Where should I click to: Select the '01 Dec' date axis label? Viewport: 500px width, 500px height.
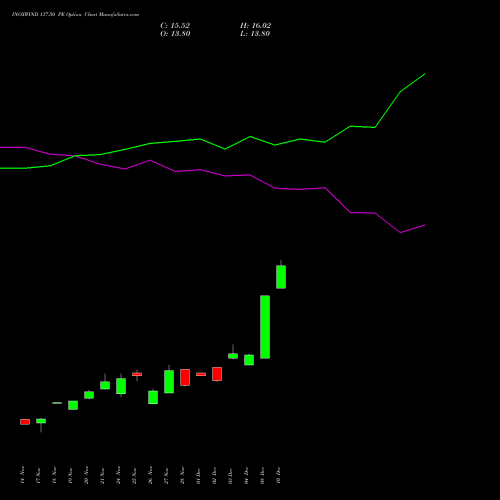[198, 475]
